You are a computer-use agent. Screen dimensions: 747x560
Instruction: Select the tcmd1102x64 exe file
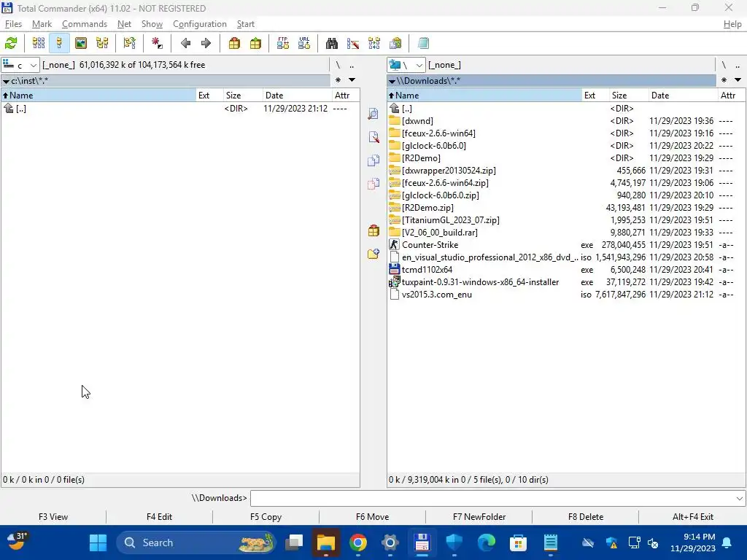point(566,270)
